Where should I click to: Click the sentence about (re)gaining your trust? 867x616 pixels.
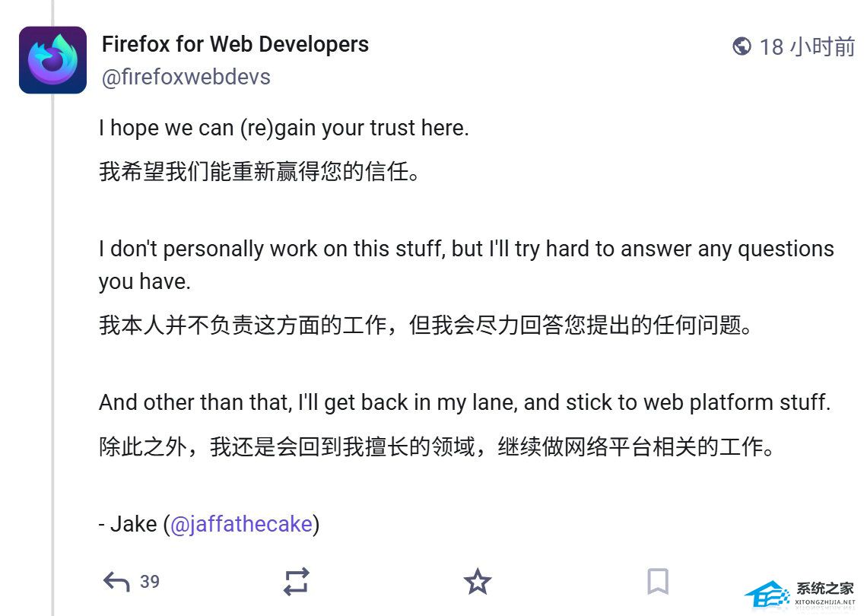click(284, 128)
